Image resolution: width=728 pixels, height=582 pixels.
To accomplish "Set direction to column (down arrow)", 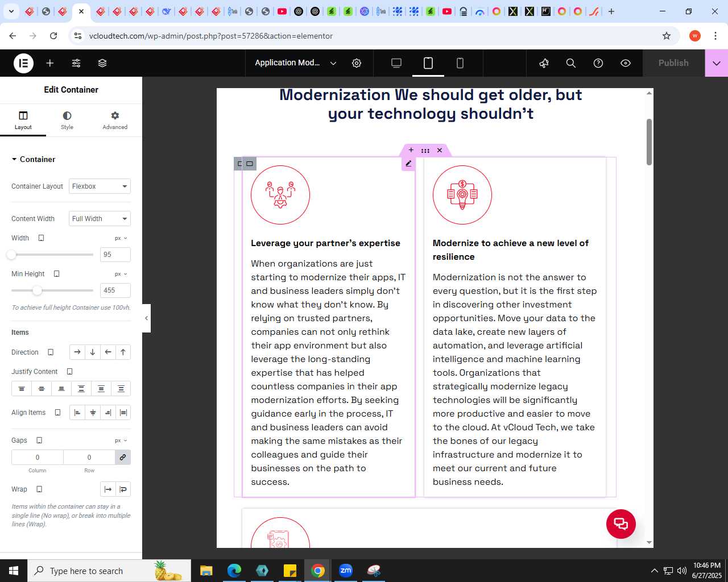I will tap(93, 352).
